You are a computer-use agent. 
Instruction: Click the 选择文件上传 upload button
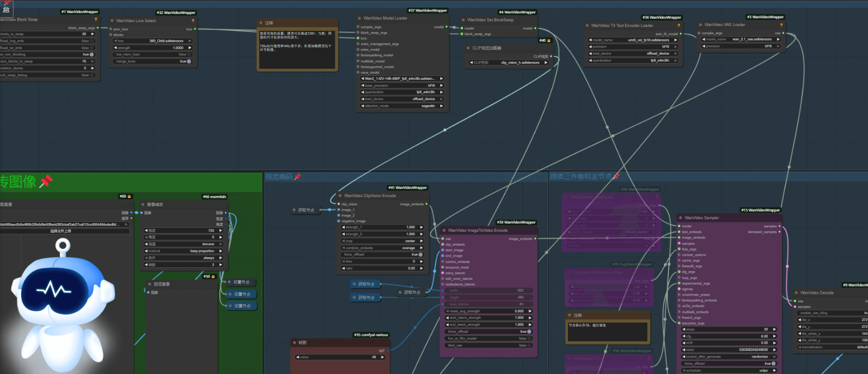point(61,231)
